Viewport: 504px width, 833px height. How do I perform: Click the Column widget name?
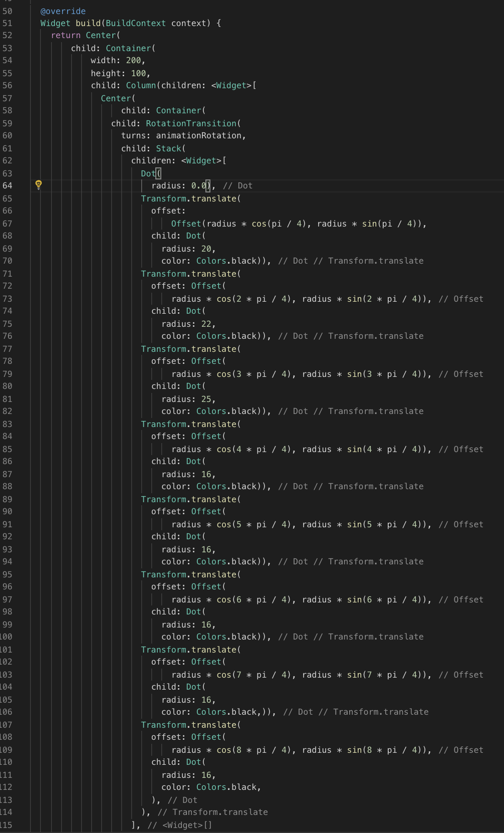coord(141,86)
